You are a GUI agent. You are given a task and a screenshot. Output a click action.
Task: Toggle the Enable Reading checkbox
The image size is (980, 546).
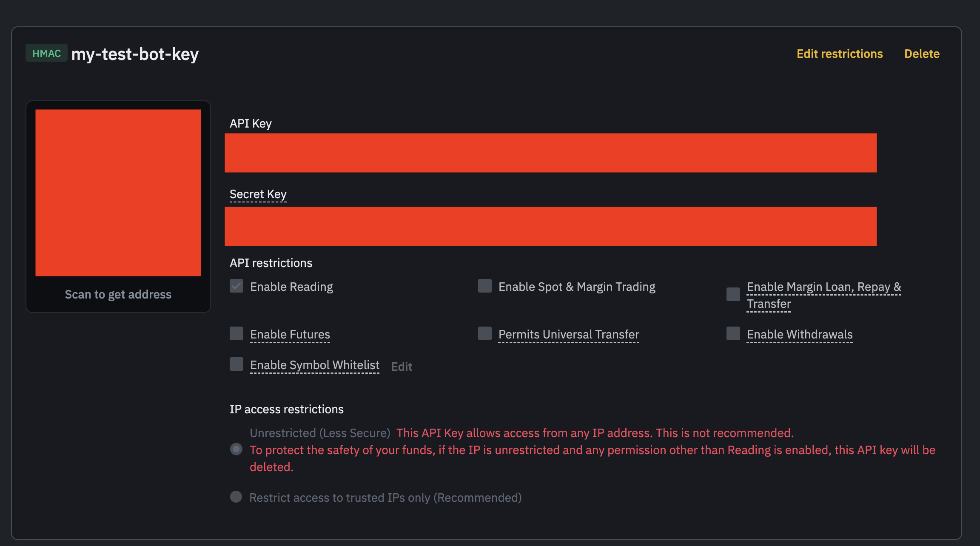point(236,286)
